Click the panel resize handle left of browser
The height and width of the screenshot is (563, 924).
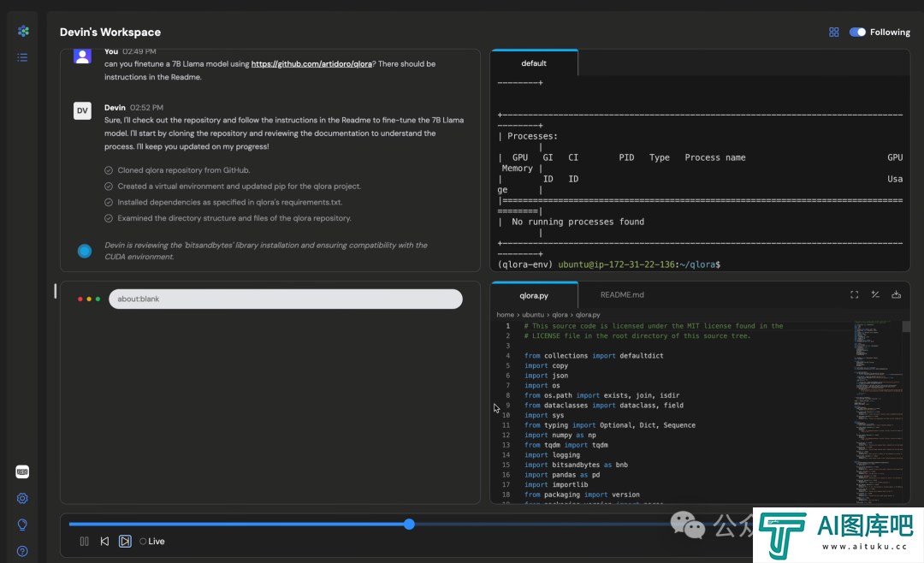click(x=56, y=291)
